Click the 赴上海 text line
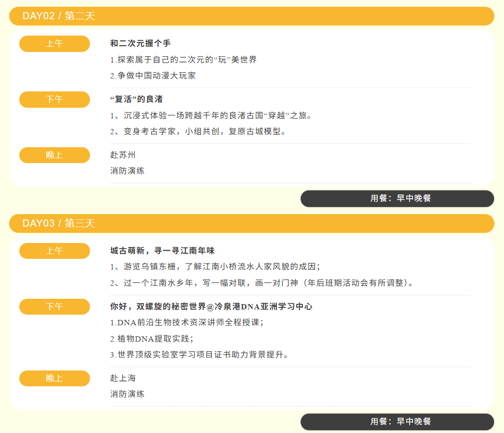This screenshot has width=504, height=433. 123,378
